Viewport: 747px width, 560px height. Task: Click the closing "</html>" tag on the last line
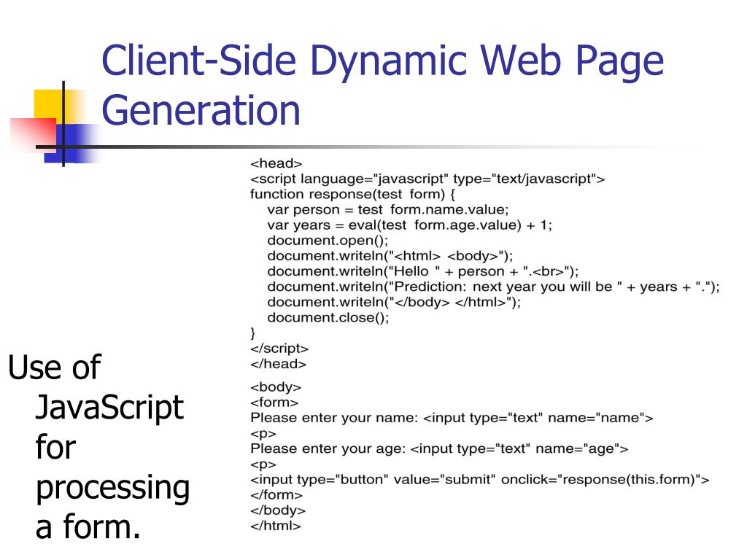(x=276, y=526)
